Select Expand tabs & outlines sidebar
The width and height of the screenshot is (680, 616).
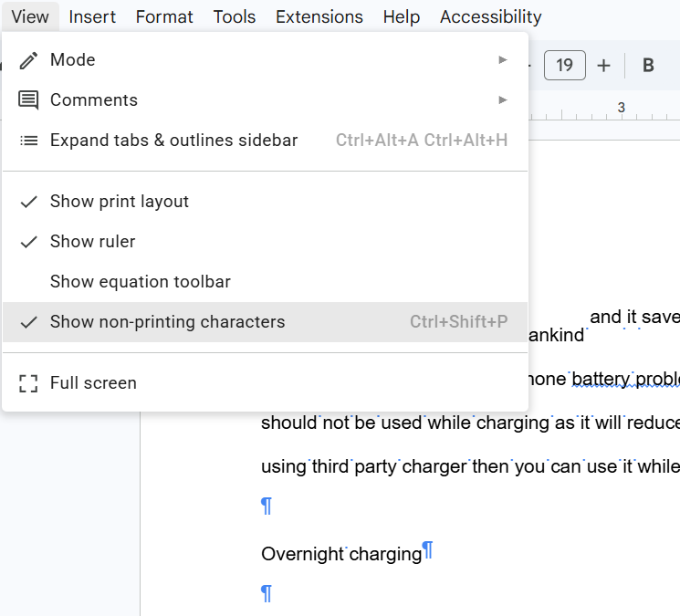tap(265, 141)
